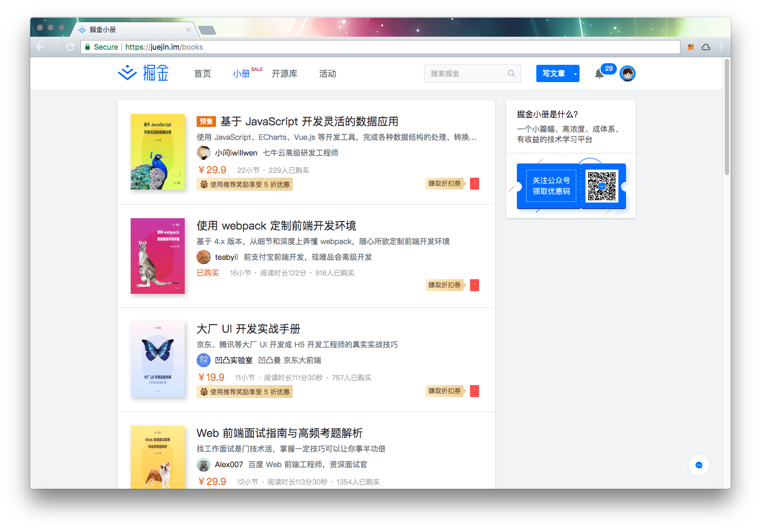Screen dimensions: 761x532
Task: Click text 1354人已购买
Action: 358,482
